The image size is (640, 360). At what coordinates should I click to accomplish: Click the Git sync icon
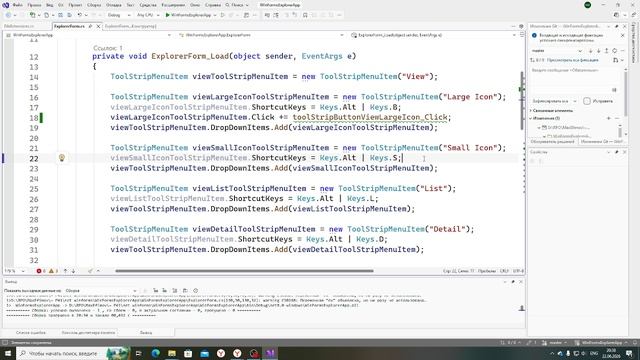(615, 51)
